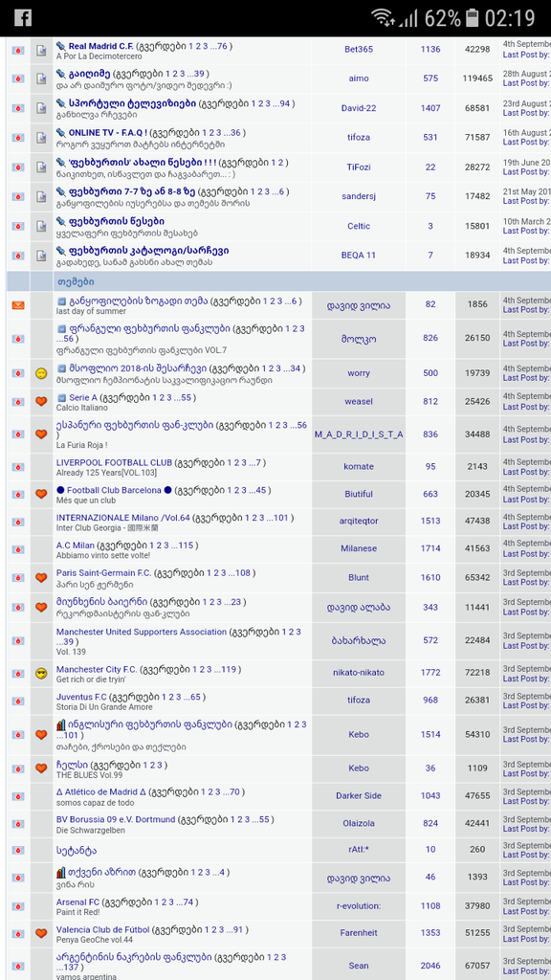The width and height of the screenshot is (551, 980).
Task: Open the Serie A topic
Action: (82, 397)
